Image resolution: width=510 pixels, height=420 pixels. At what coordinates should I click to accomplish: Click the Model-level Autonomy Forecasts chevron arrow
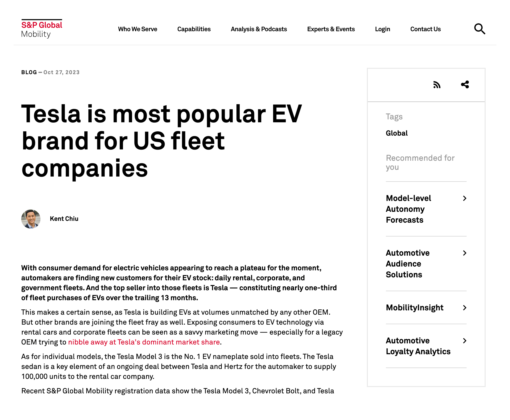pos(464,198)
